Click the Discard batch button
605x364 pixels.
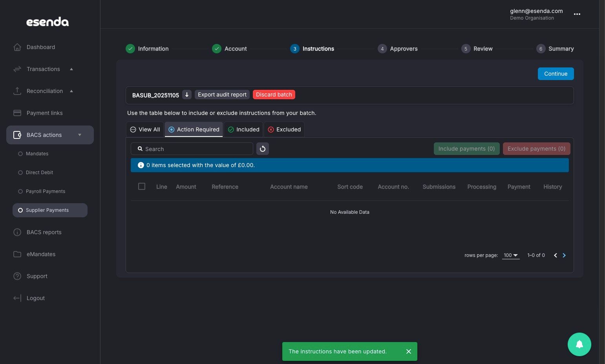(x=274, y=95)
